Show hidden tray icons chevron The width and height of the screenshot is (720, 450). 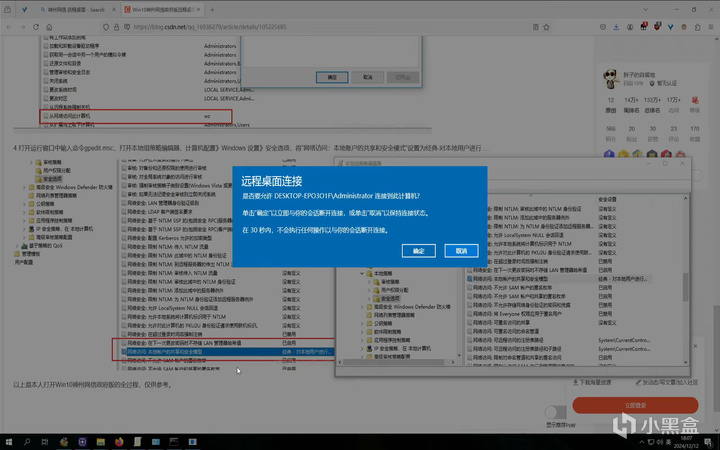click(641, 442)
